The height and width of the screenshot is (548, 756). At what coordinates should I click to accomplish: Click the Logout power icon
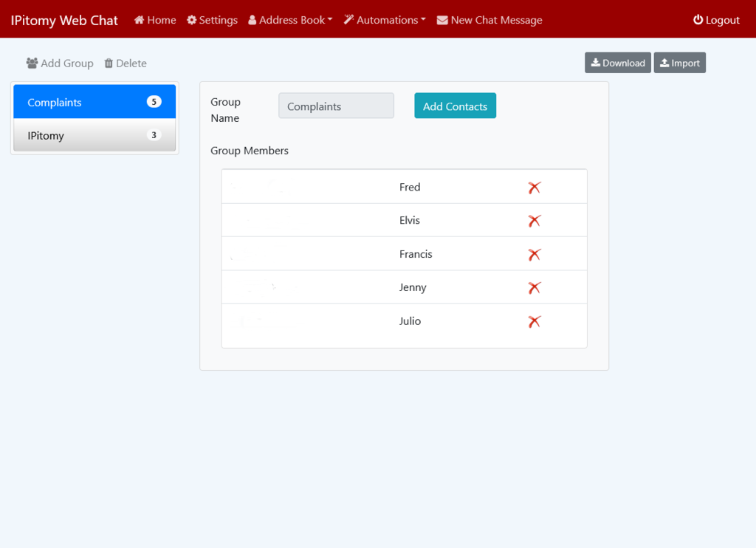[698, 20]
